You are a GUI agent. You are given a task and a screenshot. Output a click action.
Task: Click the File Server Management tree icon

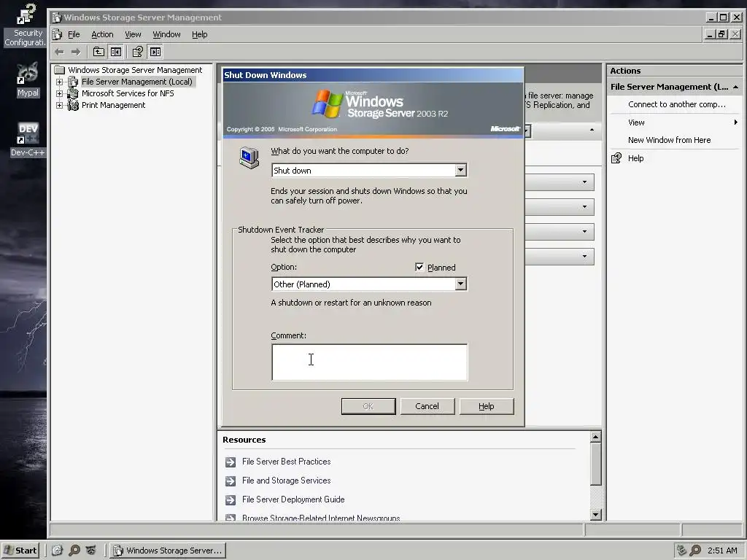coord(73,82)
